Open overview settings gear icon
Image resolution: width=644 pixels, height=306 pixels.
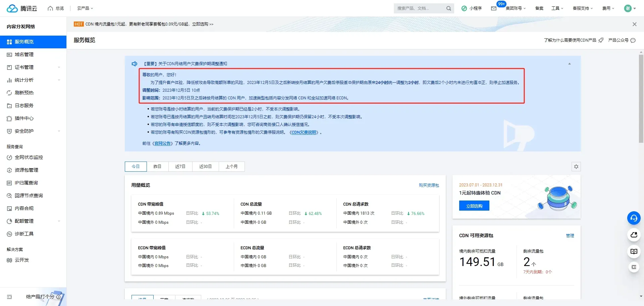pyautogui.click(x=576, y=167)
